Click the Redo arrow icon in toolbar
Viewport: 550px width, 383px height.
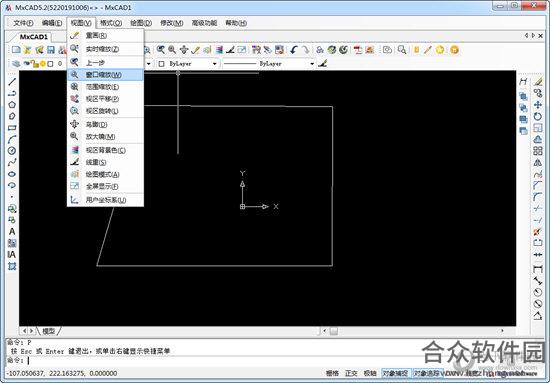[x=306, y=50]
